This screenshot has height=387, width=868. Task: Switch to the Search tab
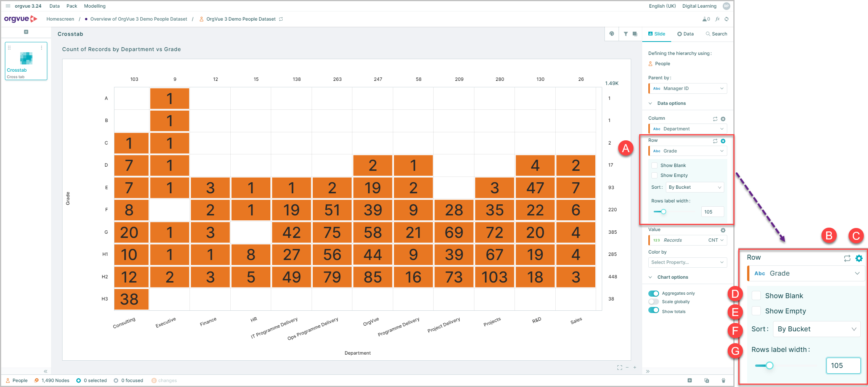pyautogui.click(x=716, y=34)
